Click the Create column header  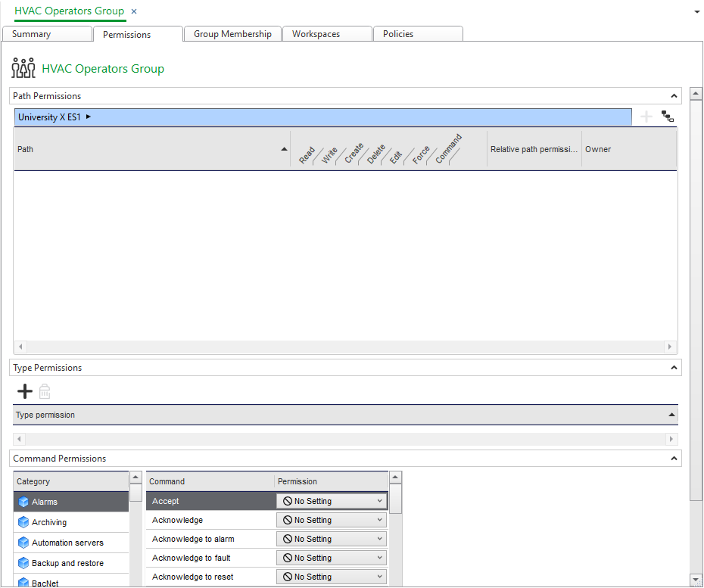pyautogui.click(x=354, y=153)
